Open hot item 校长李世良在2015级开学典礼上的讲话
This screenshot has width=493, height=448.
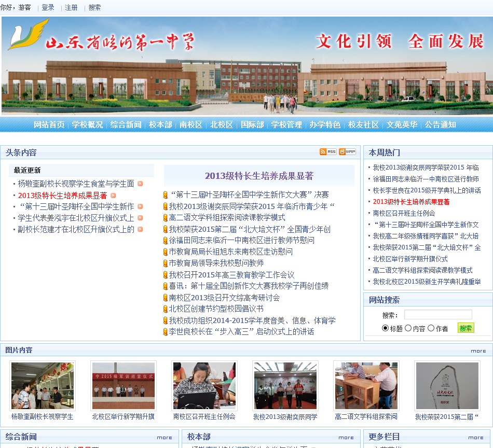pos(427,190)
